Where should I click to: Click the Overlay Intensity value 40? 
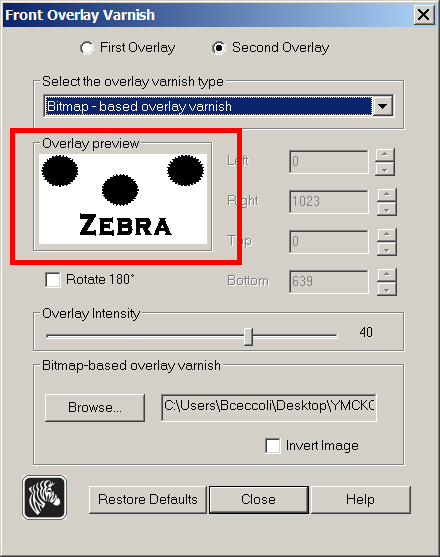coord(366,332)
